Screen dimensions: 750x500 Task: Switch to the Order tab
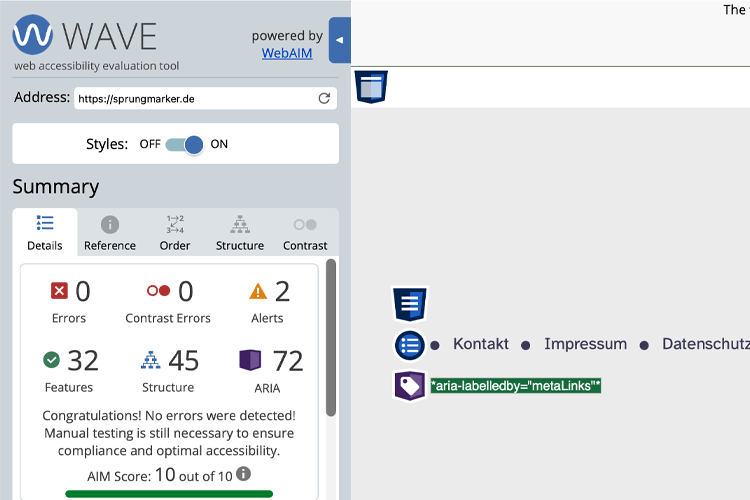click(x=175, y=233)
